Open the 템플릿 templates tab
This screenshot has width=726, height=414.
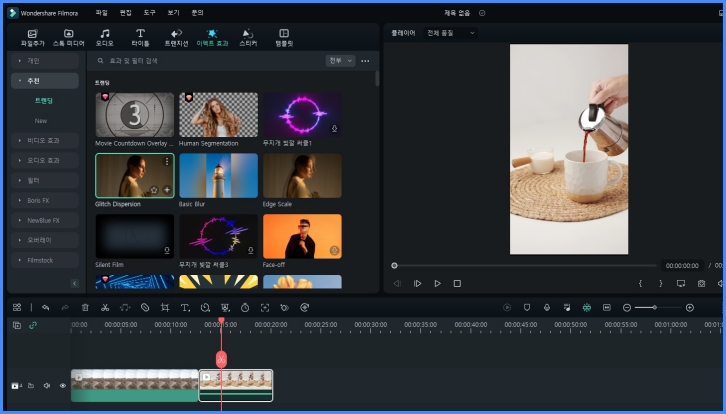click(284, 38)
